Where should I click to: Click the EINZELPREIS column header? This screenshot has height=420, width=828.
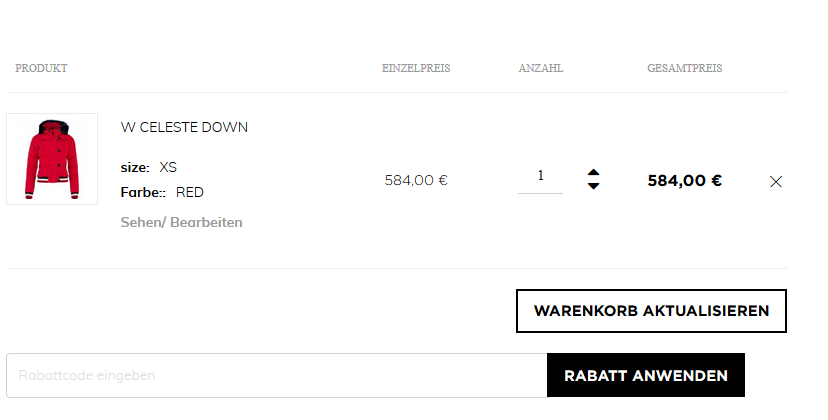pyautogui.click(x=416, y=68)
